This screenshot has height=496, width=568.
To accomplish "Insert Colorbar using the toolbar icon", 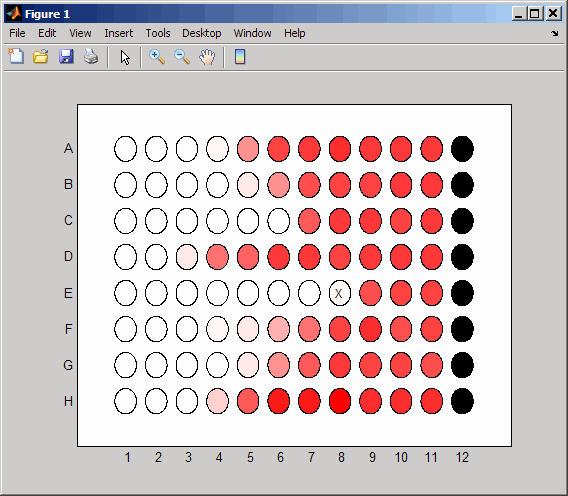I will (240, 57).
